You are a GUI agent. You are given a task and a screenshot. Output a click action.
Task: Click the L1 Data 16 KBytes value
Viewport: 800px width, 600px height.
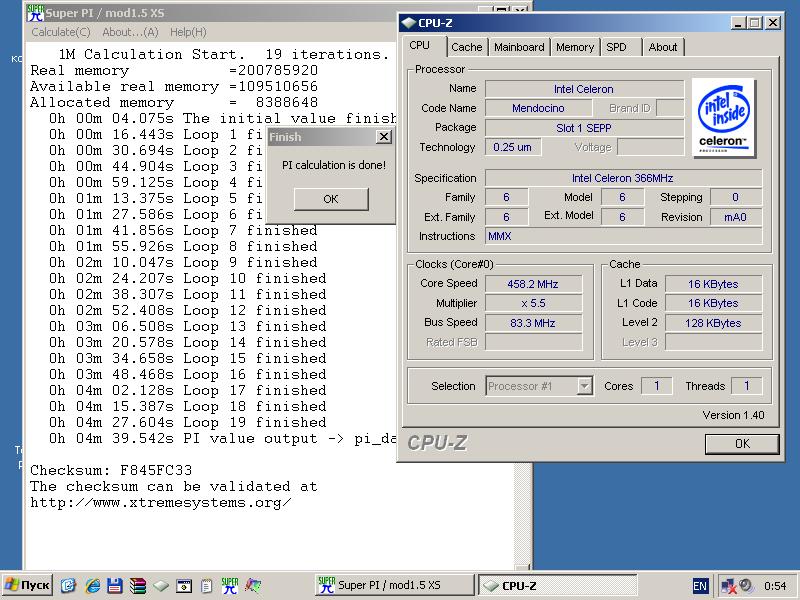tap(713, 284)
